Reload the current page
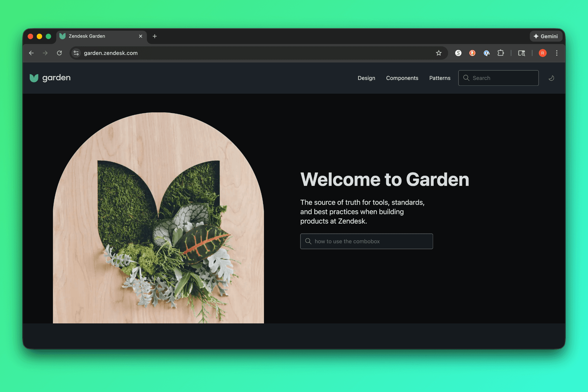The width and height of the screenshot is (588, 392). tap(59, 53)
